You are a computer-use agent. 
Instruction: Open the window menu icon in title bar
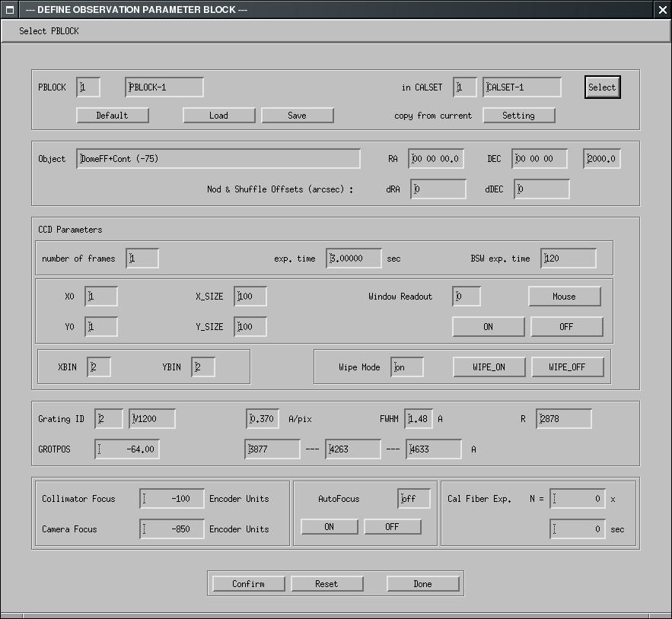coord(10,9)
